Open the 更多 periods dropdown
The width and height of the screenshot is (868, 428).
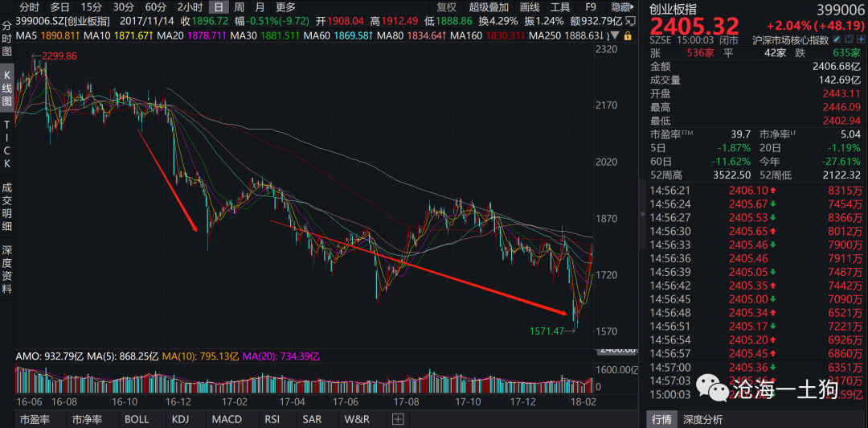click(285, 7)
